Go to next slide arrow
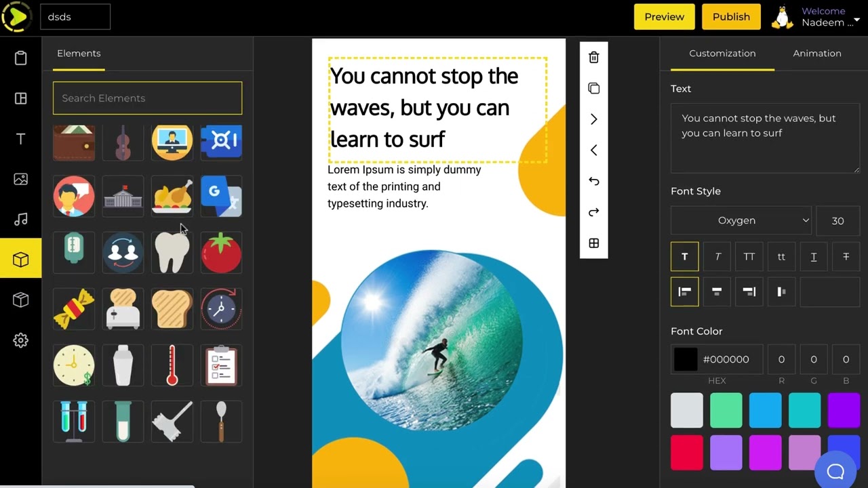The width and height of the screenshot is (868, 488). (x=593, y=119)
